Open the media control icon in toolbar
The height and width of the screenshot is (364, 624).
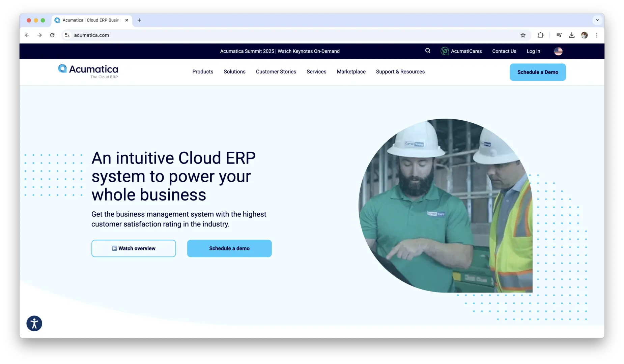(559, 35)
